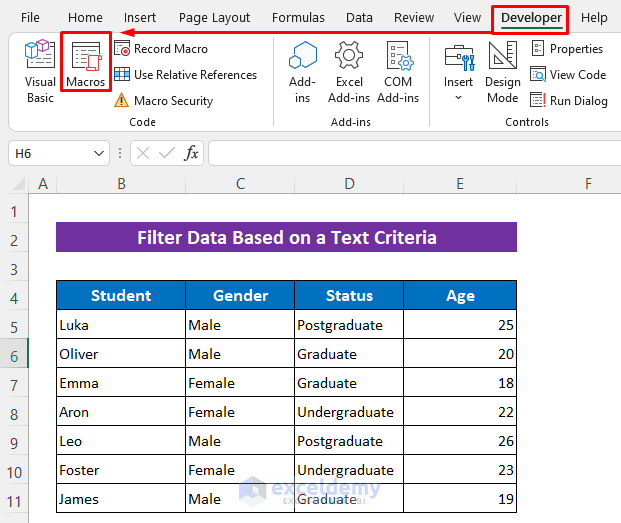Open the Visual Basic editor
Viewport: 621px width, 523px height.
click(40, 72)
